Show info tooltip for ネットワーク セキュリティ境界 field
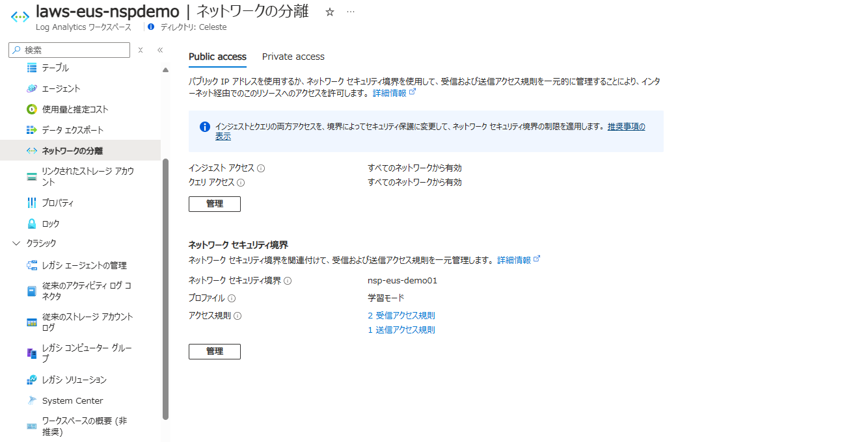This screenshot has width=868, height=442. (x=288, y=281)
